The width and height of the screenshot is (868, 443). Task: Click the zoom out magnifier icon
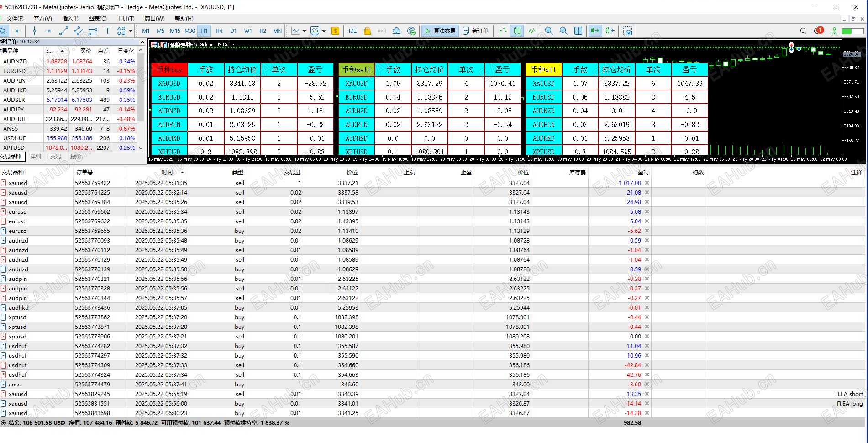pos(563,31)
